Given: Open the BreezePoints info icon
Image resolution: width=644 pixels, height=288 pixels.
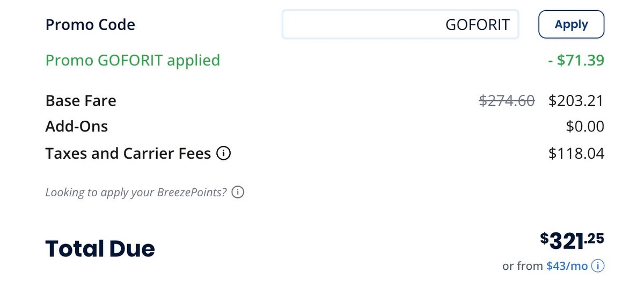Looking at the screenshot, I should coord(238,192).
